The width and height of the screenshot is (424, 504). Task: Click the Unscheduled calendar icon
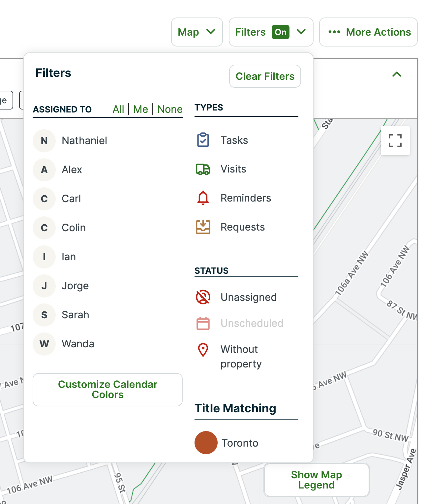[x=203, y=323]
